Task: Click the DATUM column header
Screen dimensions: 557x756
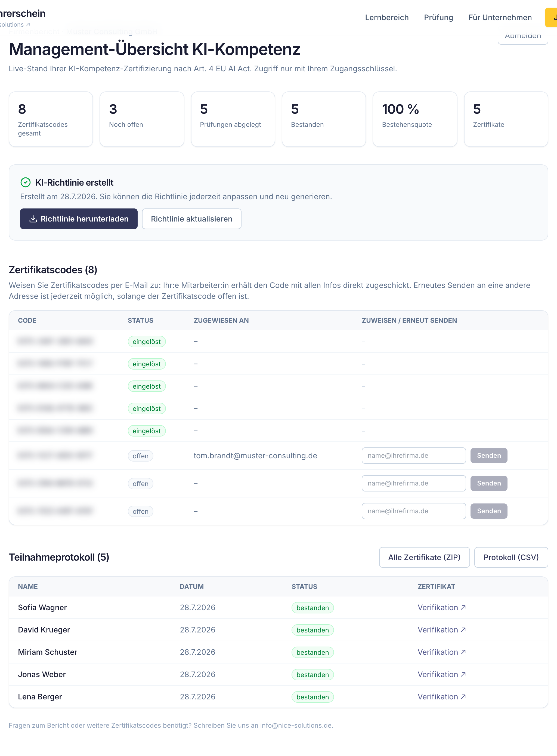Action: [192, 586]
